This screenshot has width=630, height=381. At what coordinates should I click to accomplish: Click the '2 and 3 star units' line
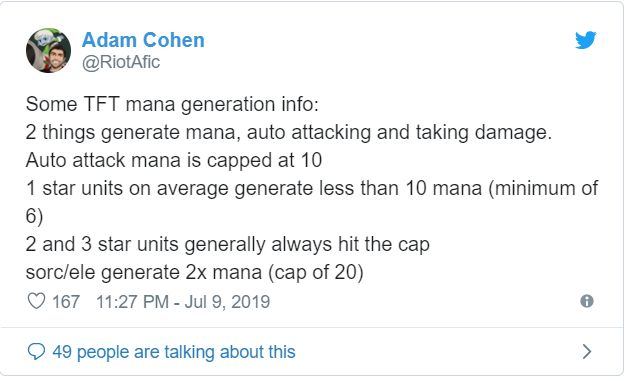pyautogui.click(x=228, y=244)
